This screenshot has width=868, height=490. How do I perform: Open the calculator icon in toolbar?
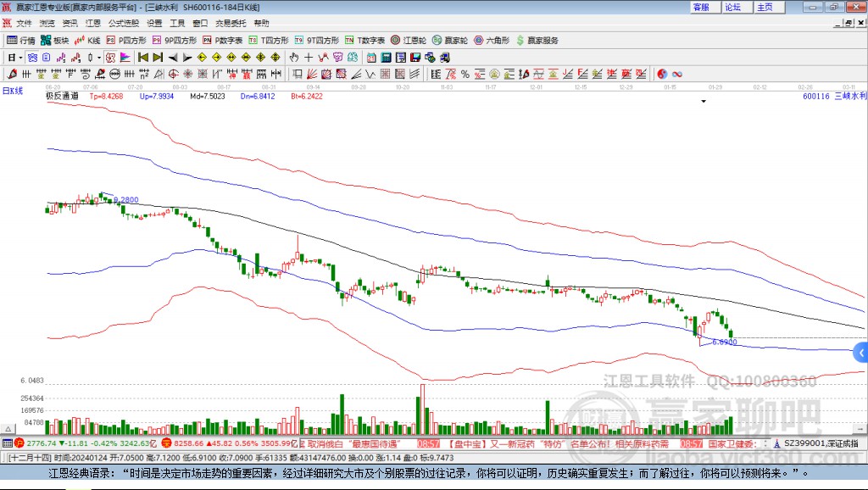[x=386, y=58]
